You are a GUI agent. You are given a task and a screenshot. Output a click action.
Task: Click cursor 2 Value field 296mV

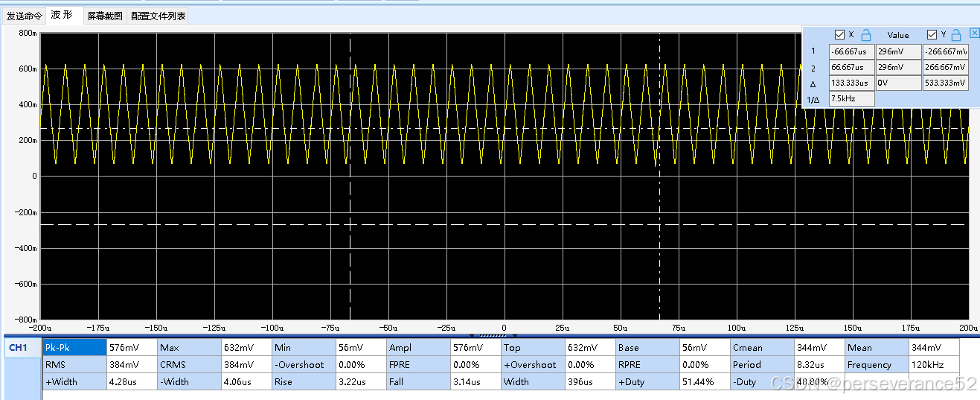[898, 68]
